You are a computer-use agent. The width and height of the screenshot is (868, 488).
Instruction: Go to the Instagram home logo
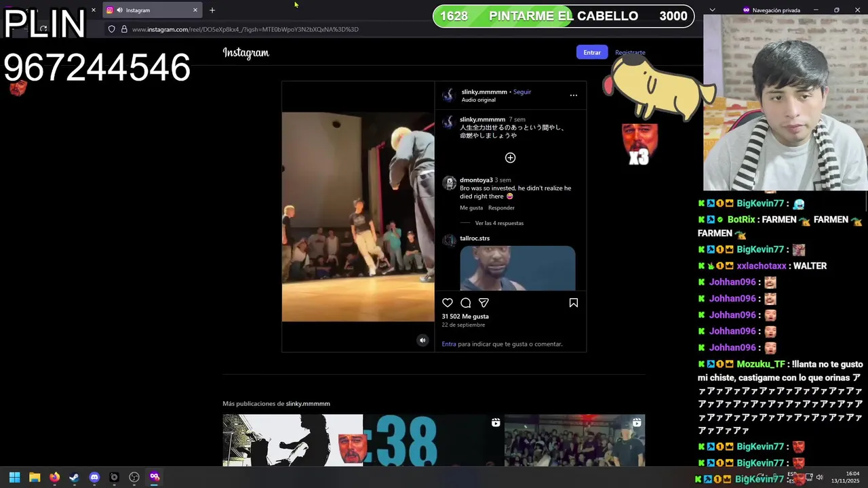coord(246,52)
